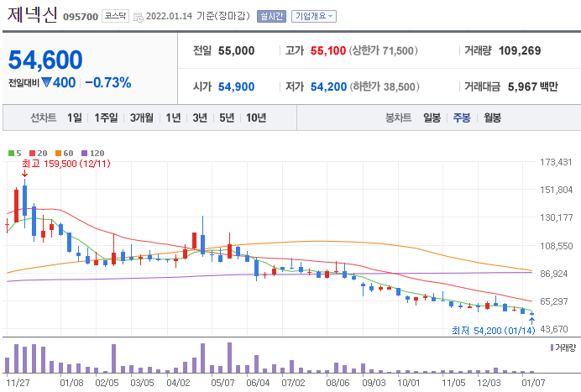Click the 05/07 date axis label
This screenshot has width=581, height=392.
[222, 383]
